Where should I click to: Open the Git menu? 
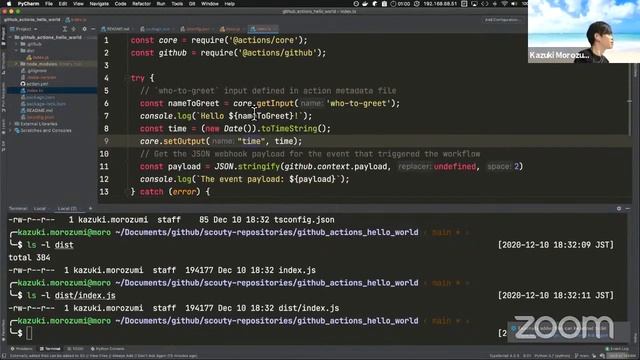[x=192, y=4]
